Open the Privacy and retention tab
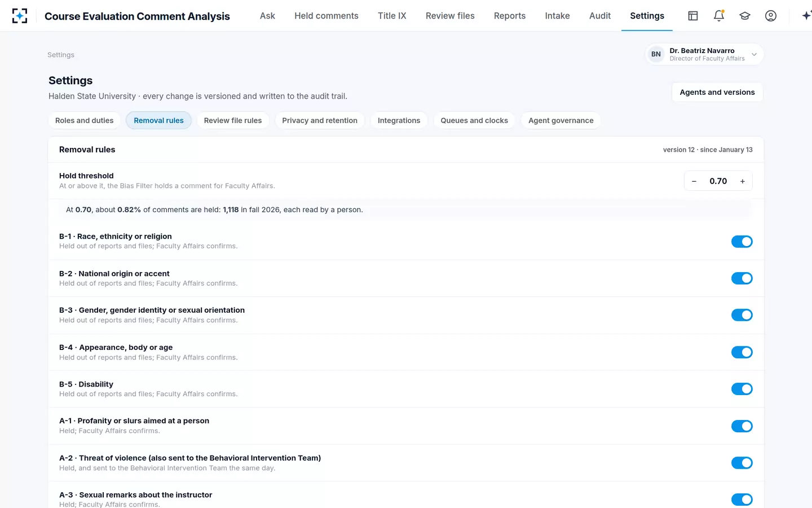812x508 pixels. click(x=320, y=120)
